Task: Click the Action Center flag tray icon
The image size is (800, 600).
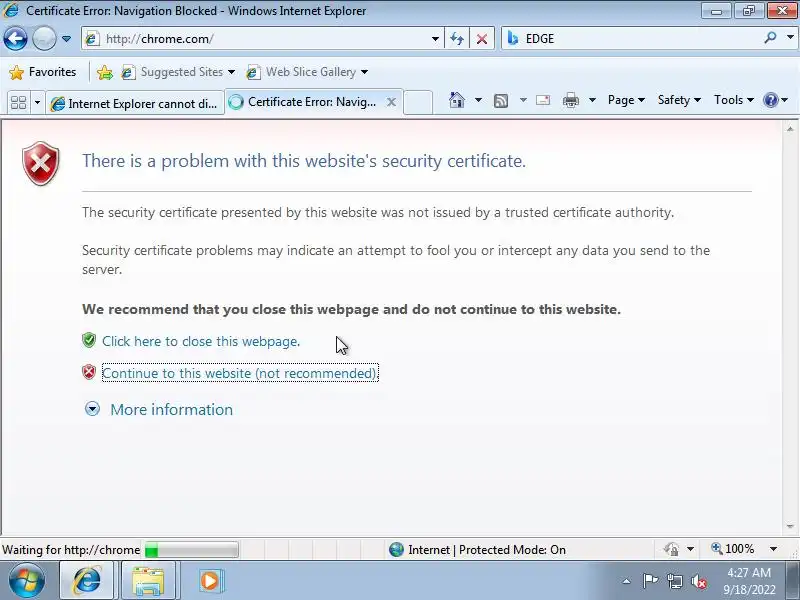Action: coord(650,581)
